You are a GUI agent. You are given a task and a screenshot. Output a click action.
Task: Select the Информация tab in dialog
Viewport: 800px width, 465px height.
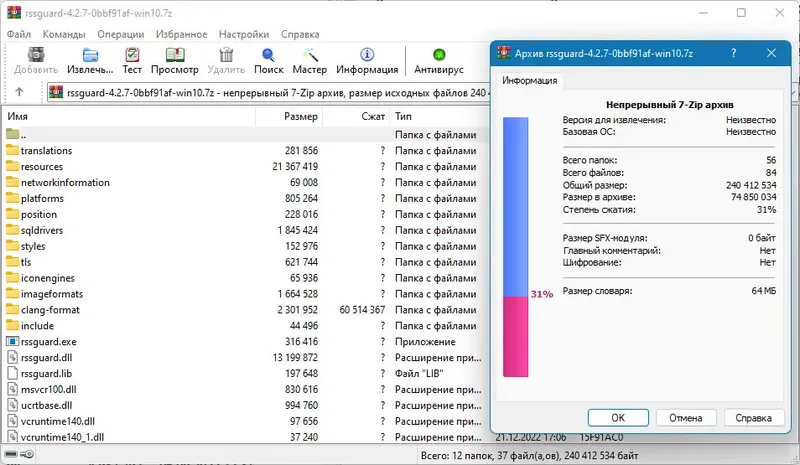529,81
